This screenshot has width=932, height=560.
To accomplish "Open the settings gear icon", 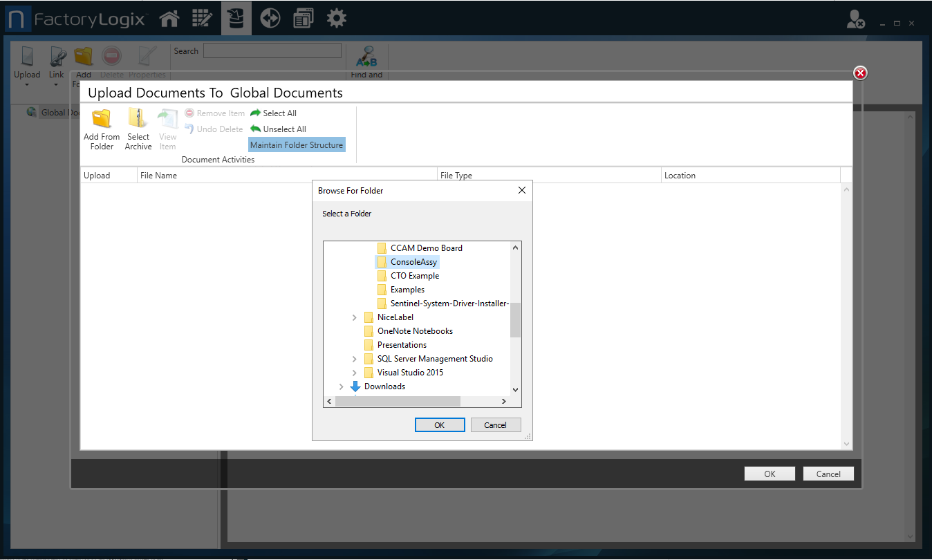I will pyautogui.click(x=336, y=18).
